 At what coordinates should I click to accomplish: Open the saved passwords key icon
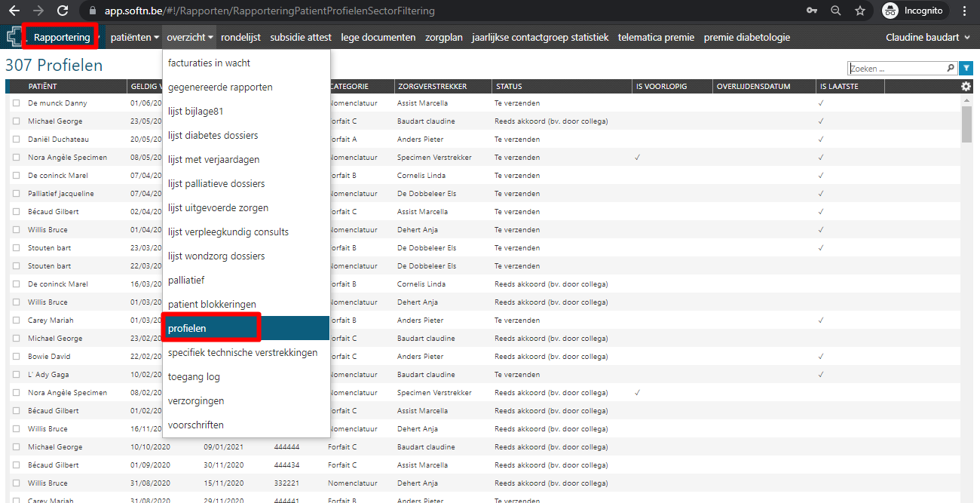click(812, 11)
